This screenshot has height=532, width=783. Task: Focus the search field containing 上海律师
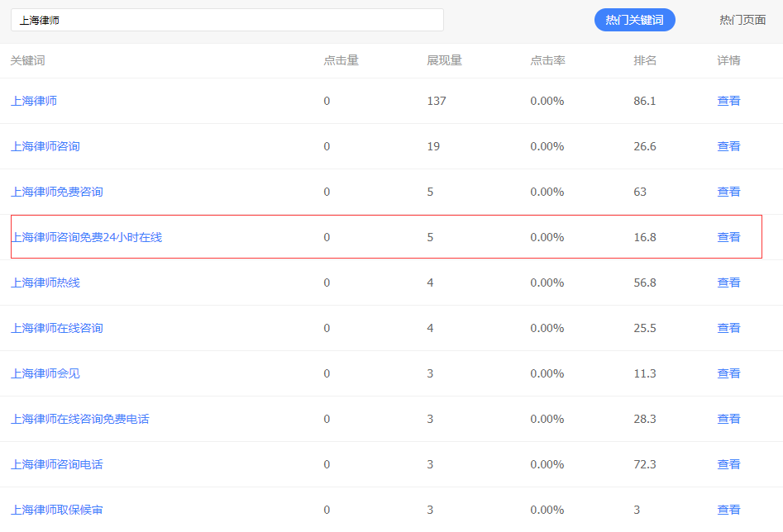coord(227,20)
